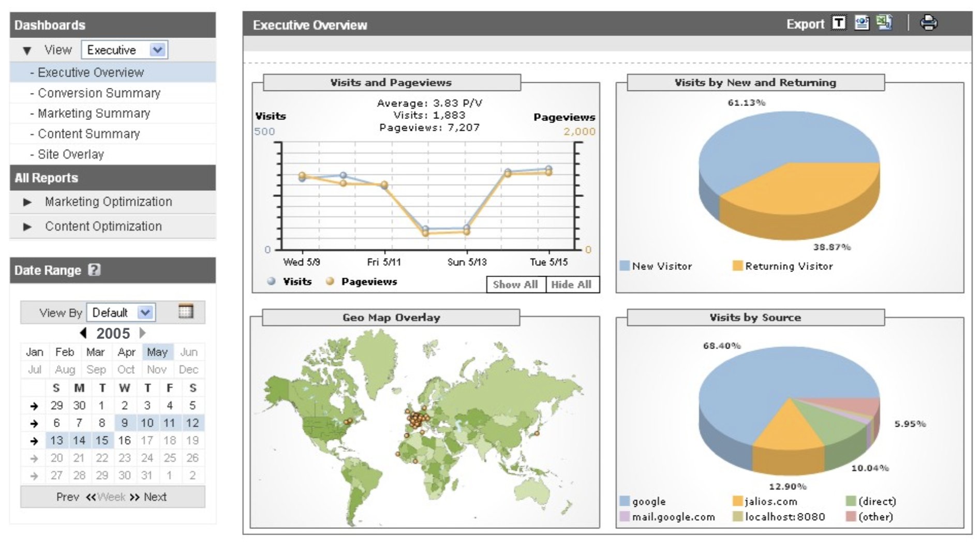The height and width of the screenshot is (546, 980).
Task: Open the calendar picker icon
Action: (185, 311)
